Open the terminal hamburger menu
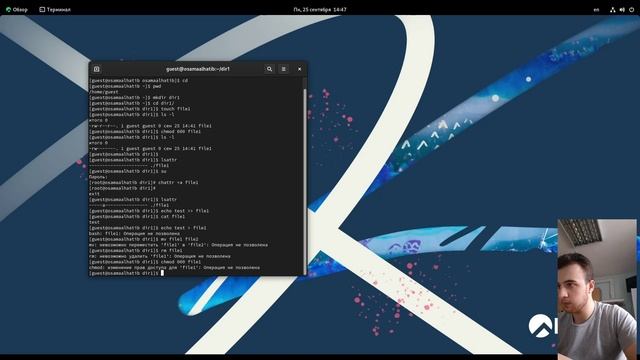The width and height of the screenshot is (640, 360). [284, 69]
